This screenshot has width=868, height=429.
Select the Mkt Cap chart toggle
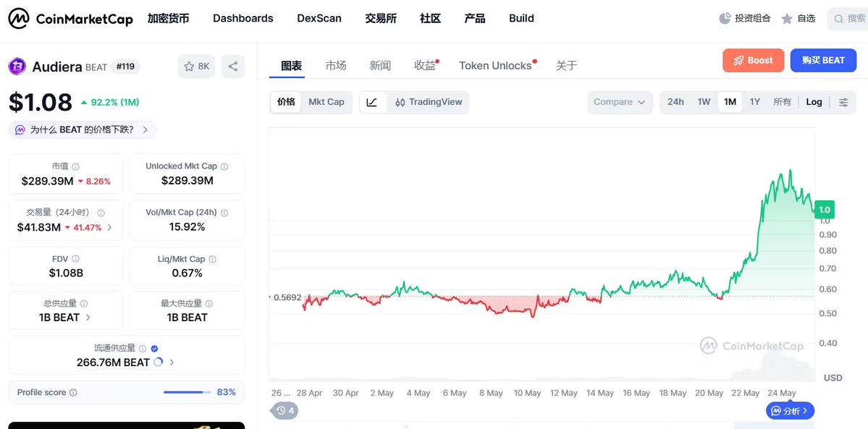pyautogui.click(x=326, y=103)
